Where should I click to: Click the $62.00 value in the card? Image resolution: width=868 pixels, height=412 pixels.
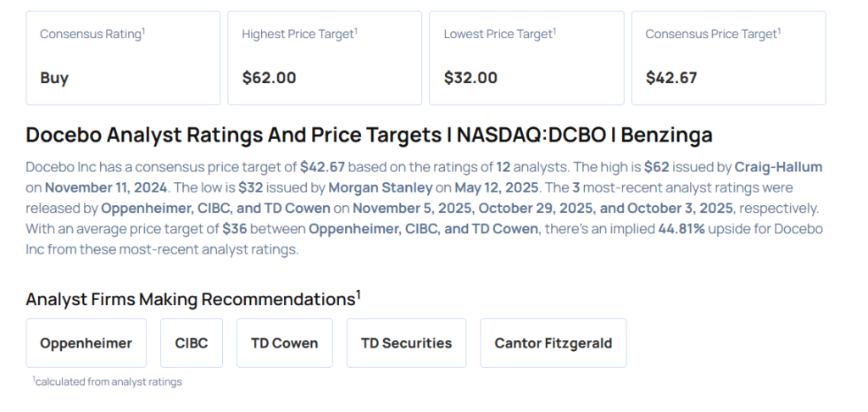coord(269,78)
